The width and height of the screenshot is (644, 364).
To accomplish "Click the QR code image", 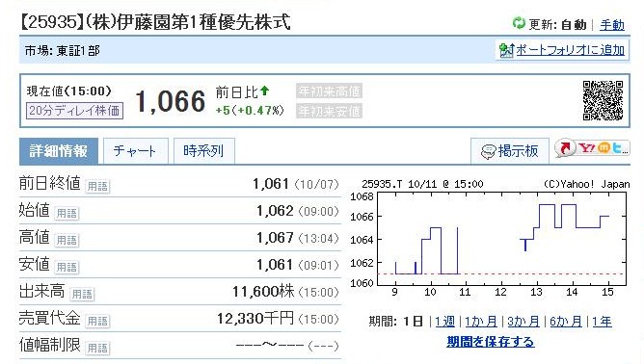I will (603, 100).
